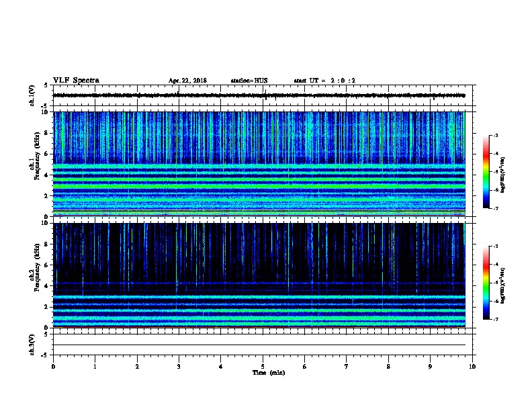Click time tick label "9" on x-axis
Screen dimensions: 532x411
tap(430, 367)
